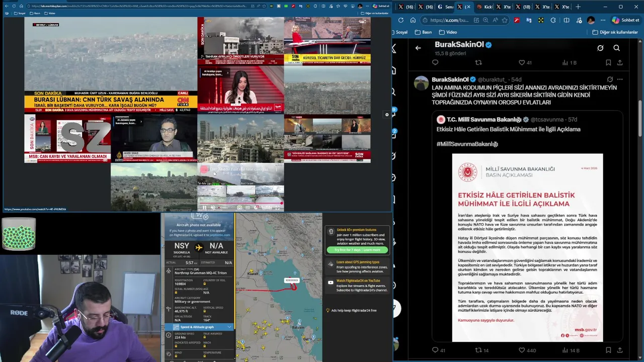Open Learn about GPS jamming types link
644x362 pixels.
pos(358,262)
